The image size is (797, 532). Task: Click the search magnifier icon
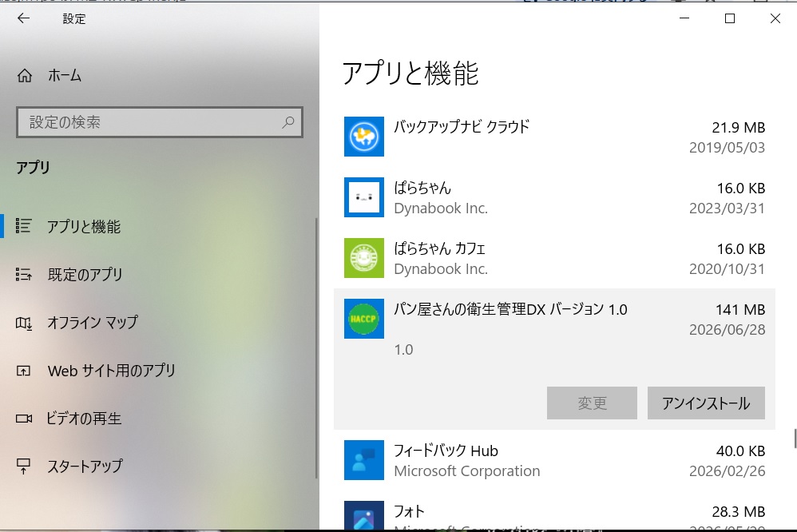pos(288,122)
